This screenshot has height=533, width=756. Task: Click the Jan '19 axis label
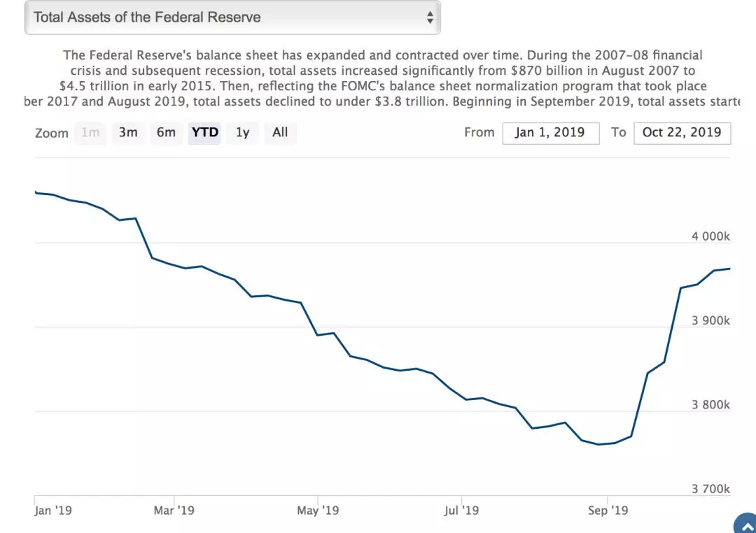point(53,511)
